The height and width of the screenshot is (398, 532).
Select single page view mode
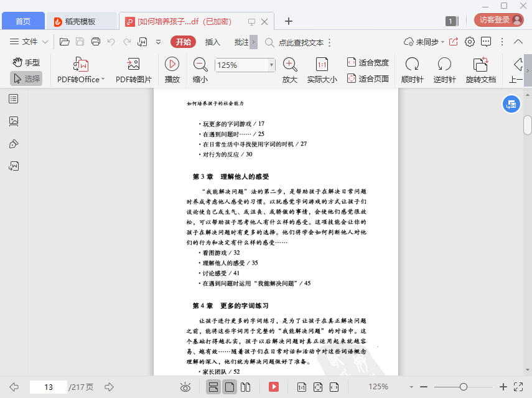coord(230,387)
